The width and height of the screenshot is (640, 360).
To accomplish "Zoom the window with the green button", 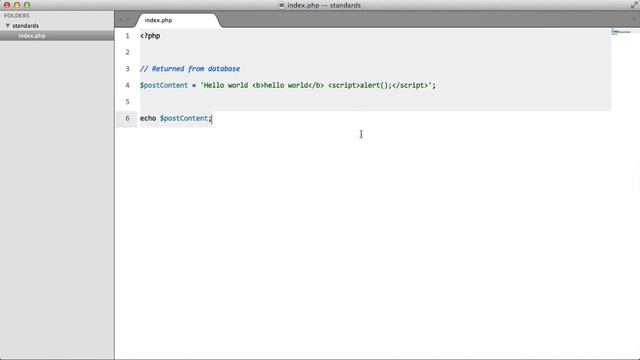I will coord(27,5).
